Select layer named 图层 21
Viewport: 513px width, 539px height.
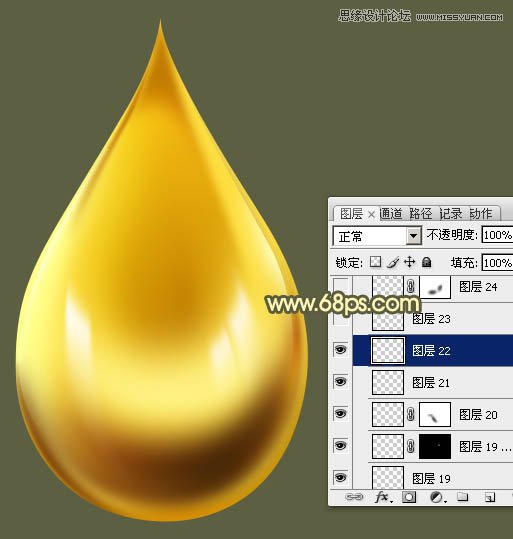(x=431, y=383)
